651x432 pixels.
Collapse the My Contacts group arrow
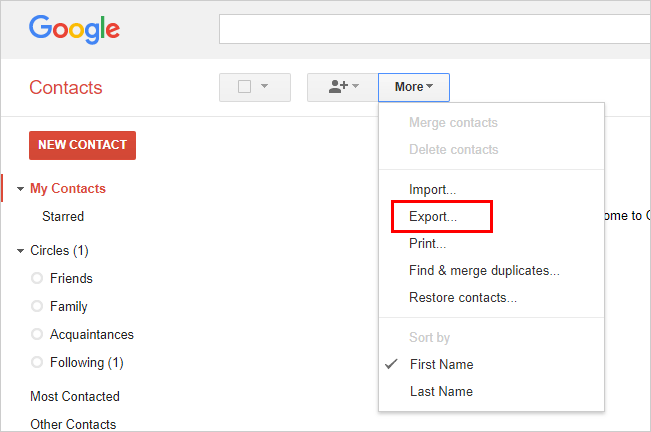coord(20,189)
